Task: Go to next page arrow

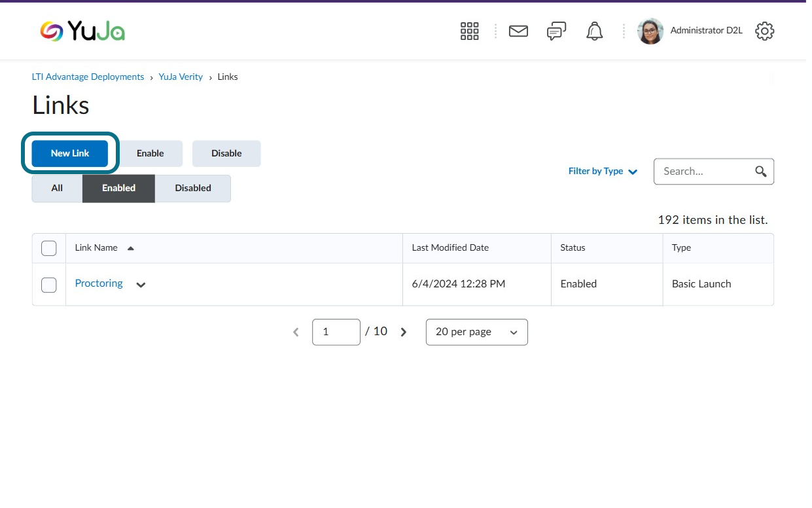Action: (x=404, y=332)
